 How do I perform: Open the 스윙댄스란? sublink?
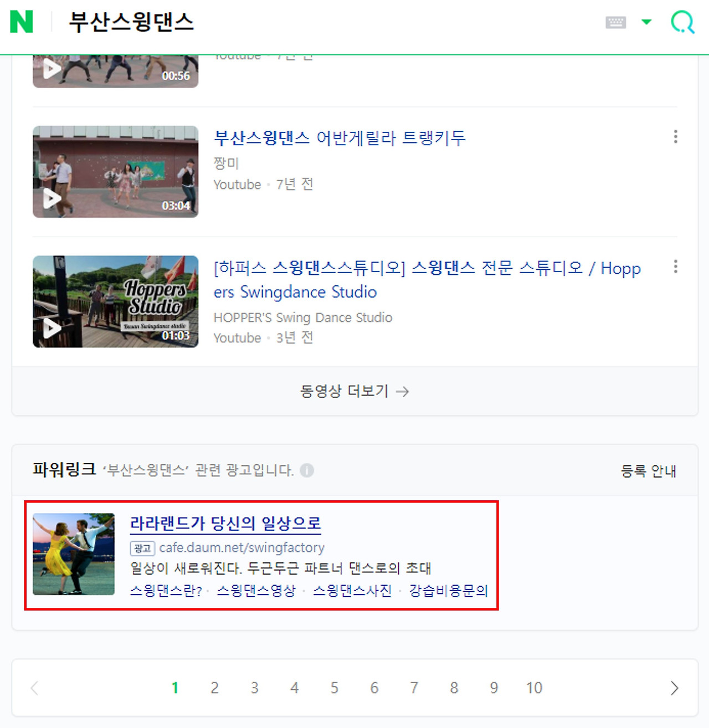pos(166,591)
